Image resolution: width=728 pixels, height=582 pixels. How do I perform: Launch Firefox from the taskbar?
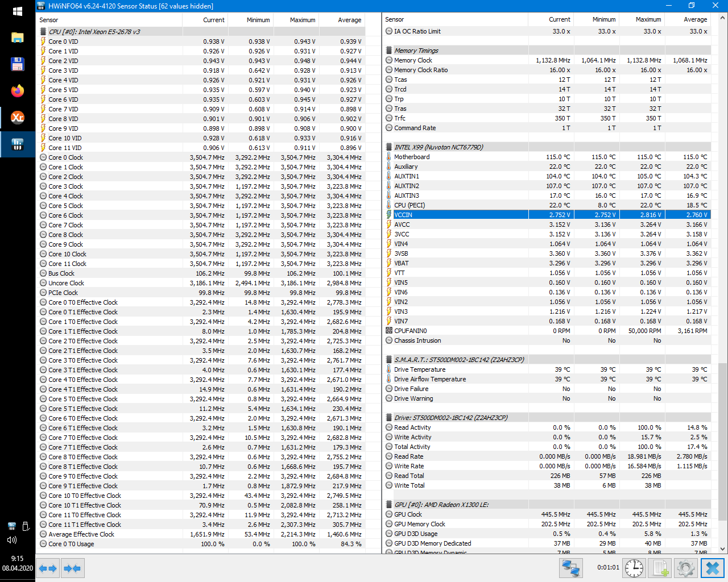coord(17,90)
